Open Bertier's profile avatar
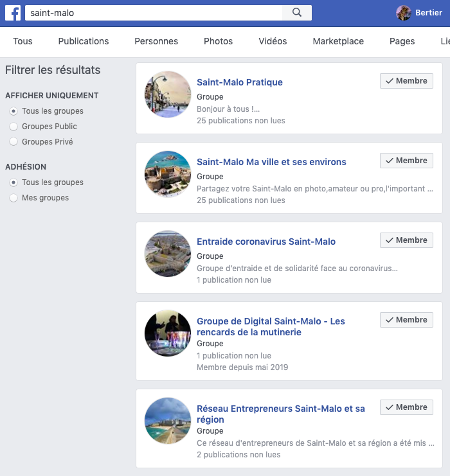The height and width of the screenshot is (476, 450). pos(404,13)
